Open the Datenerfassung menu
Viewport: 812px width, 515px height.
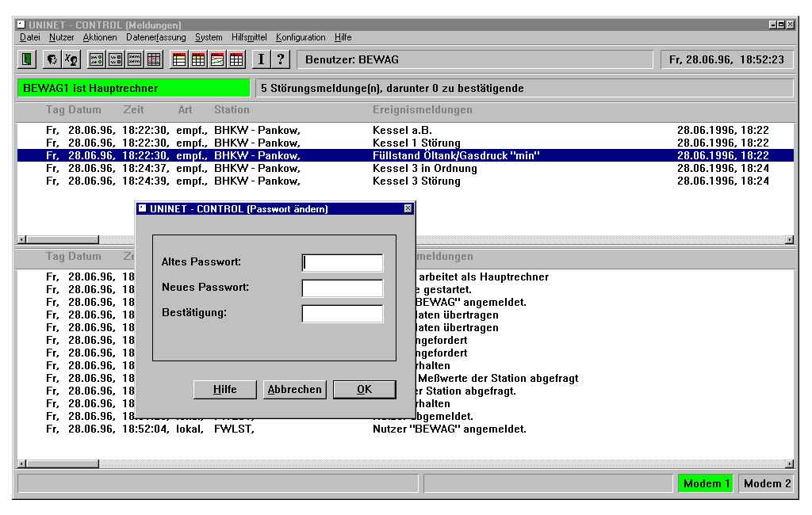coord(156,37)
